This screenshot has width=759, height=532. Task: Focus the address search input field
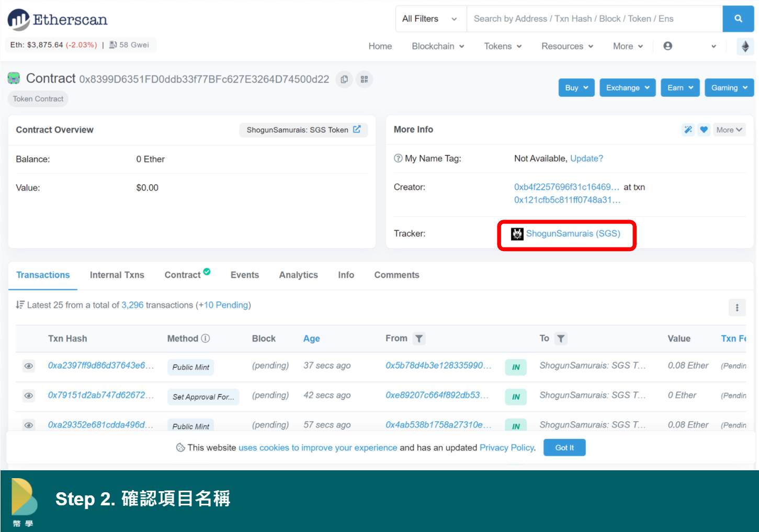point(594,19)
